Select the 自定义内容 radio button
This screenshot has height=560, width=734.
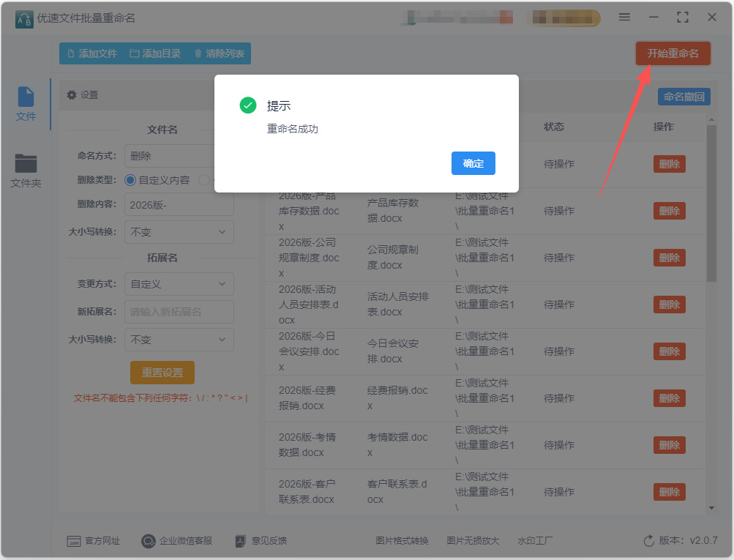[x=130, y=180]
